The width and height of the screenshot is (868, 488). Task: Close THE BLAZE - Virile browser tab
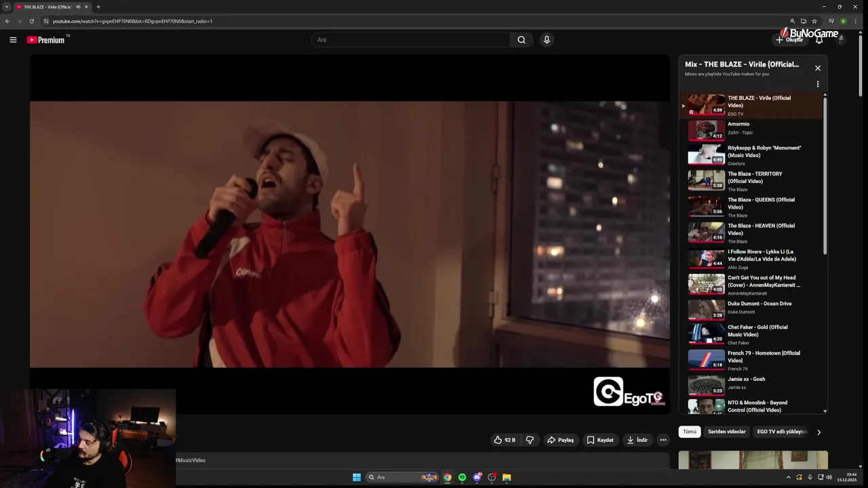pyautogui.click(x=86, y=7)
